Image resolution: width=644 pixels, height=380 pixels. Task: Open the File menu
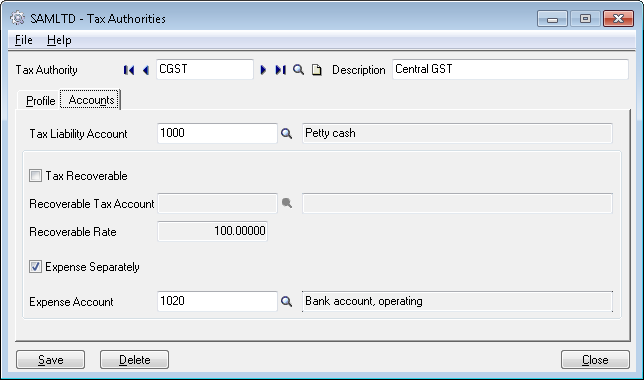coord(23,40)
